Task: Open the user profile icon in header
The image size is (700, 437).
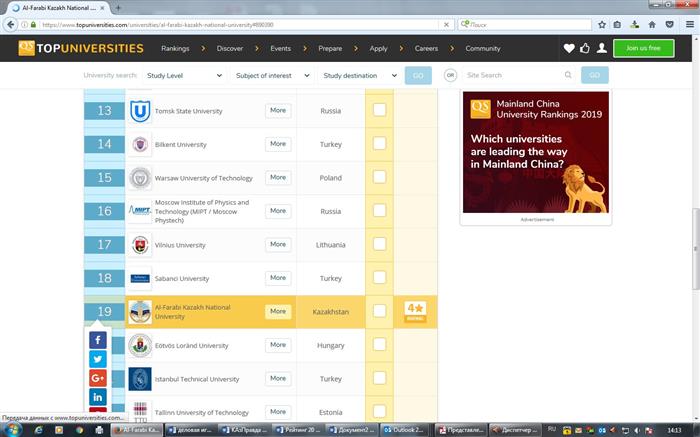Action: (x=602, y=48)
